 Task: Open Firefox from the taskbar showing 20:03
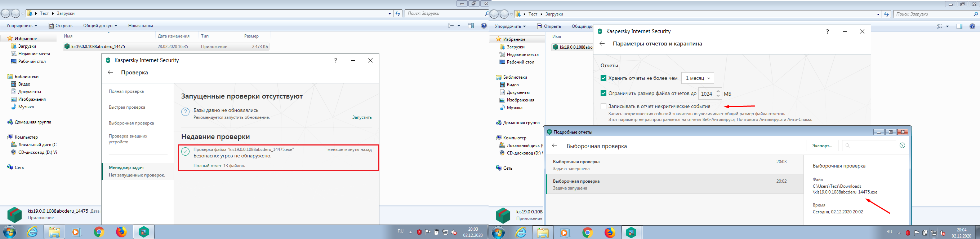121,232
